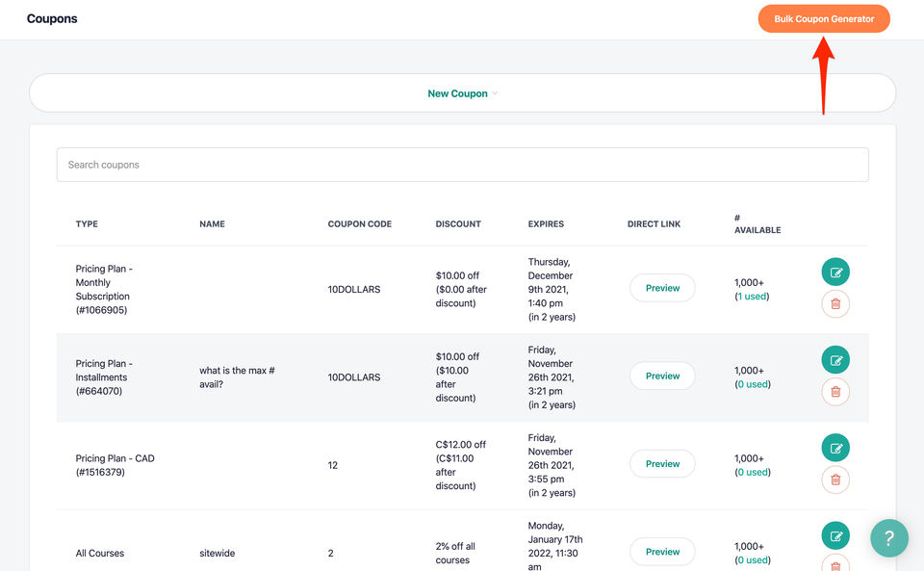Delete the Installments plan coupon
This screenshot has width=924, height=571.
tap(835, 392)
